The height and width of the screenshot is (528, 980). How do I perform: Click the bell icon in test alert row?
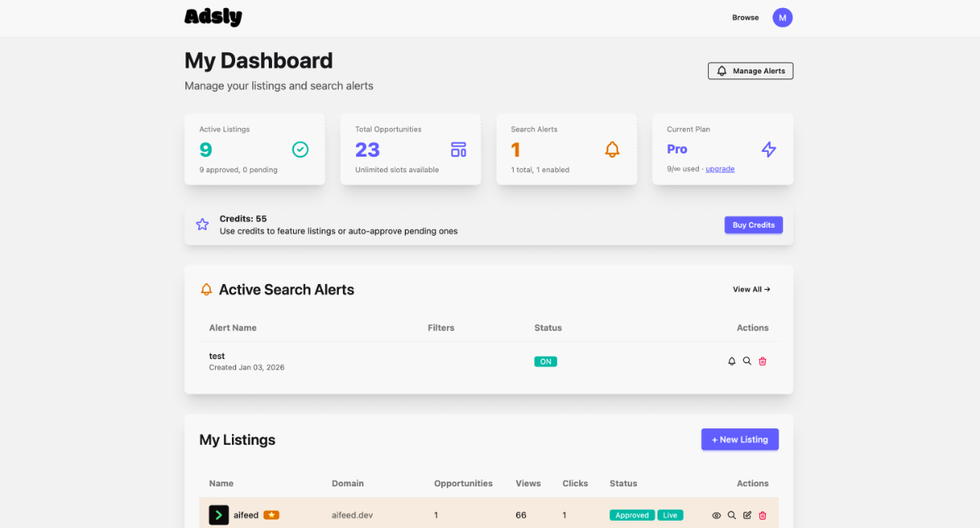pos(732,361)
